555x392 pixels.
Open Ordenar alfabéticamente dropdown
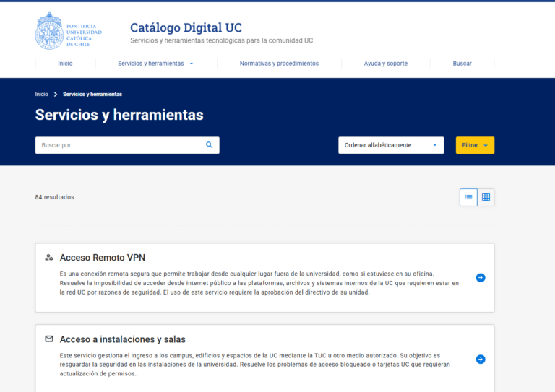(x=391, y=145)
